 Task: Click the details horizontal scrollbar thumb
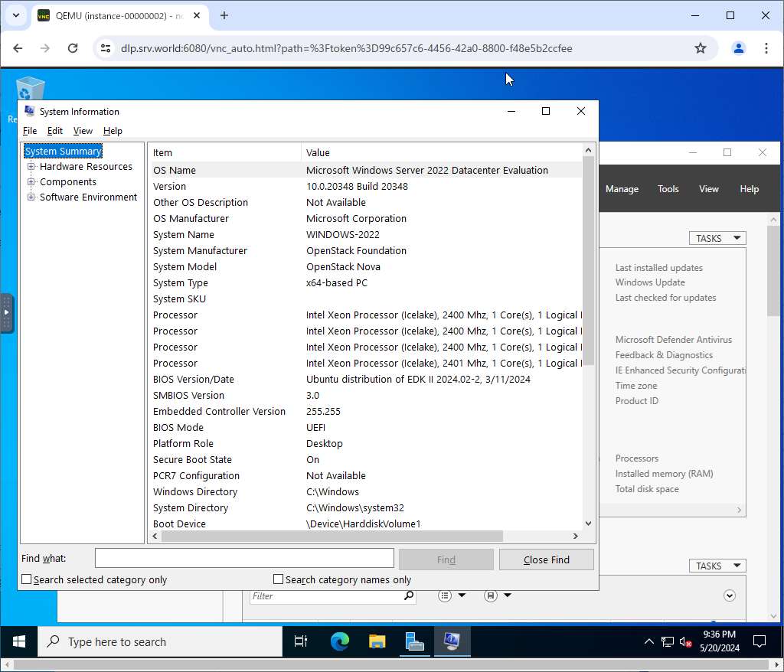click(332, 536)
